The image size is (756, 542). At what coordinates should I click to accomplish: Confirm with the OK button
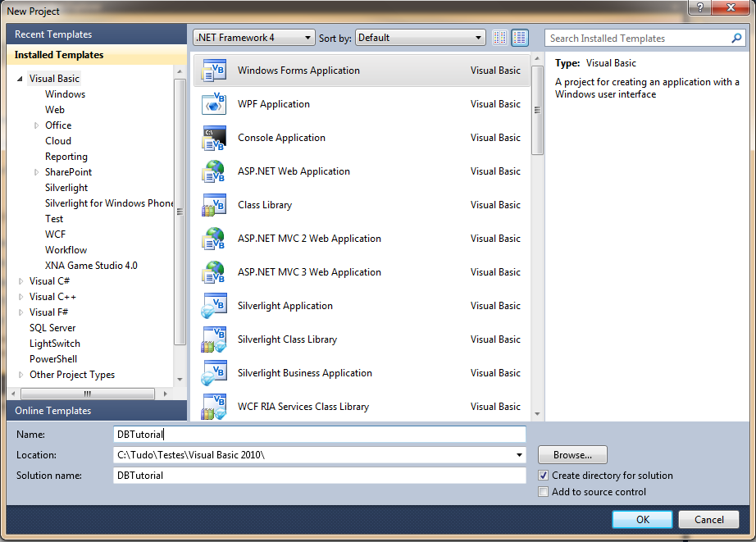tap(642, 519)
